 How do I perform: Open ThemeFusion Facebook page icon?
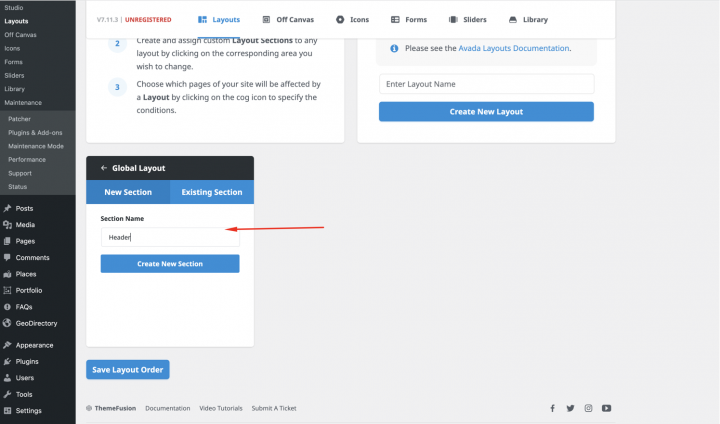[x=552, y=408]
